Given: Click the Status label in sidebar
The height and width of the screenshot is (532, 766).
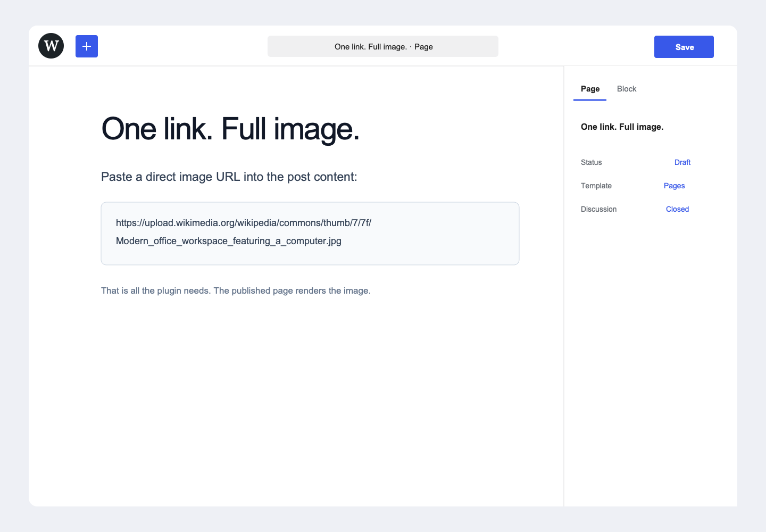Looking at the screenshot, I should (x=592, y=162).
